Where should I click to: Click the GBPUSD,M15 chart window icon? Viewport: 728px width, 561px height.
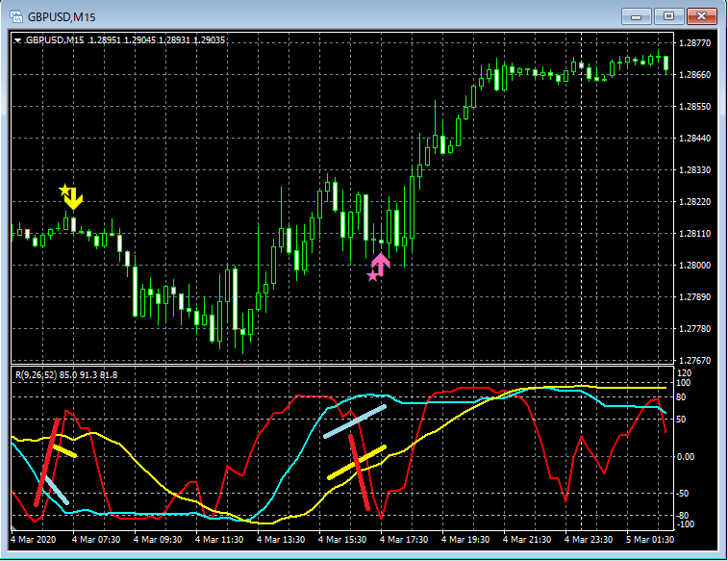(x=15, y=17)
